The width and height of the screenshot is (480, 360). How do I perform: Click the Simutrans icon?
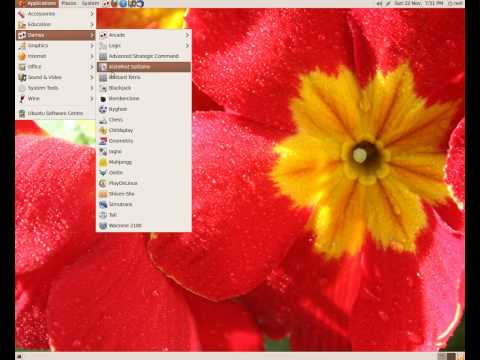103,205
